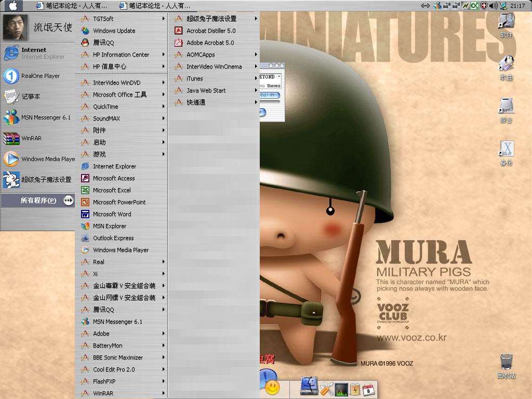The image size is (532, 399).
Task: Click the 21:17 clock in the tray
Action: (x=517, y=5)
